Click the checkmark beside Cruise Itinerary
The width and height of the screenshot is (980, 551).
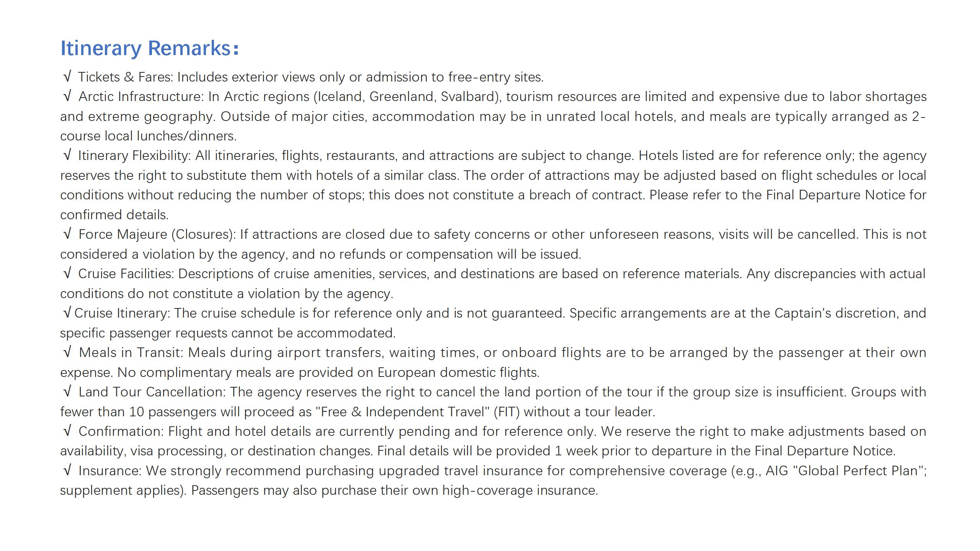[x=67, y=313]
